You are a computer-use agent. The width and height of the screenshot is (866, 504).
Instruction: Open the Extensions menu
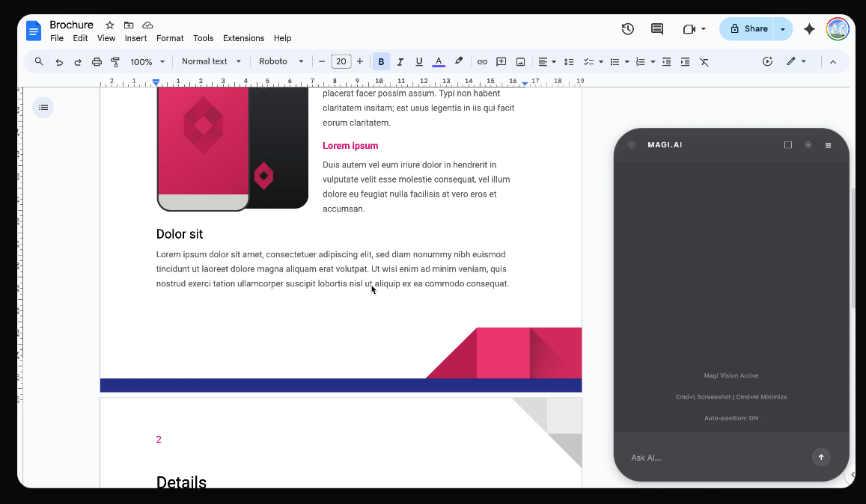pos(243,38)
